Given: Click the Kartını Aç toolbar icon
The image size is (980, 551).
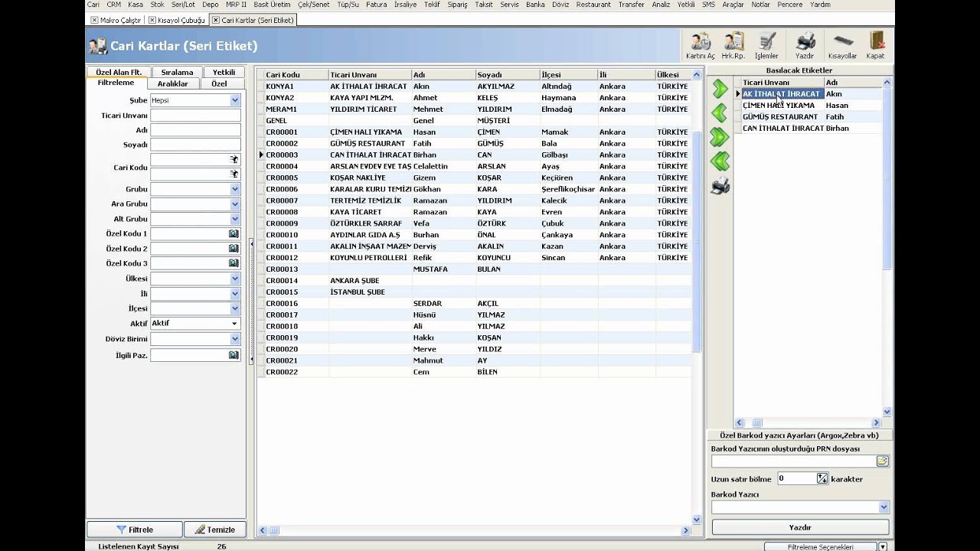Looking at the screenshot, I should [x=700, y=45].
